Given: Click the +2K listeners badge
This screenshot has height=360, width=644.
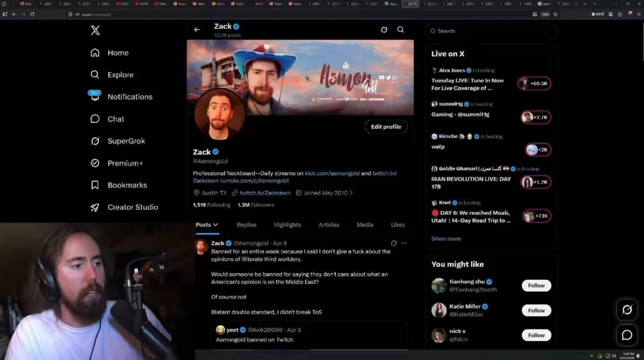Looking at the screenshot, I should coord(538,149).
